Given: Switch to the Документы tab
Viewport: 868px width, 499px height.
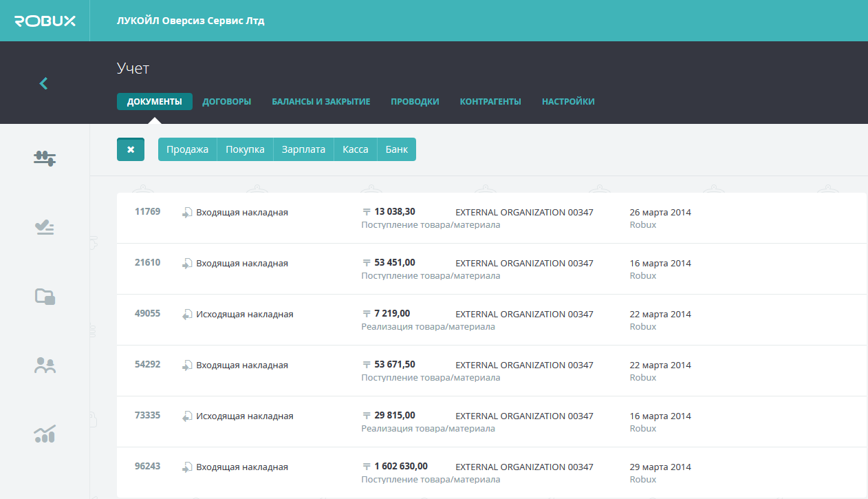Looking at the screenshot, I should pyautogui.click(x=155, y=101).
